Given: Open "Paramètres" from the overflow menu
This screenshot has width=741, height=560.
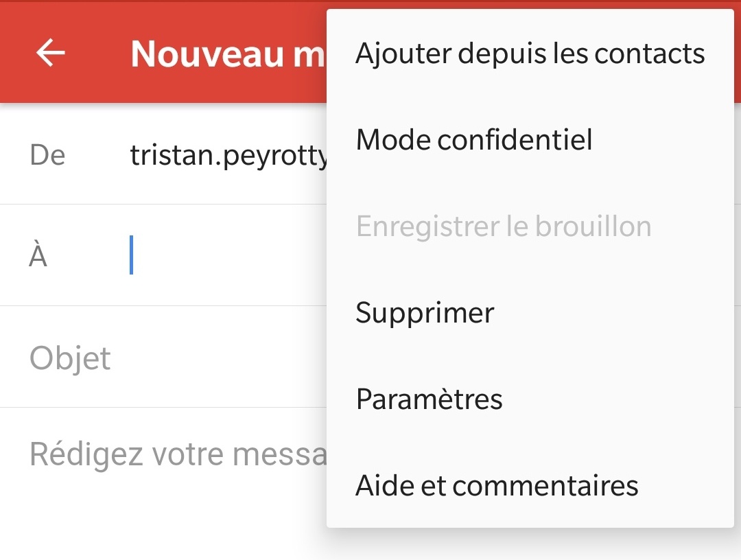Looking at the screenshot, I should click(x=430, y=399).
